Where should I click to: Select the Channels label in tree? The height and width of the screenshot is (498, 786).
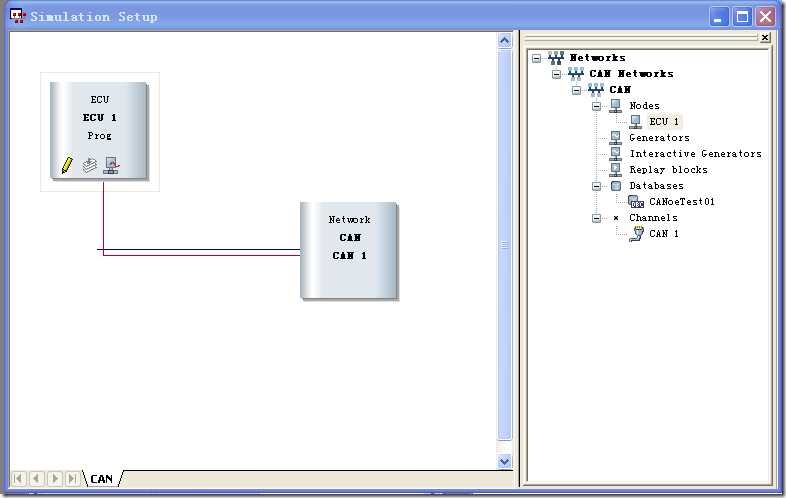click(x=653, y=218)
